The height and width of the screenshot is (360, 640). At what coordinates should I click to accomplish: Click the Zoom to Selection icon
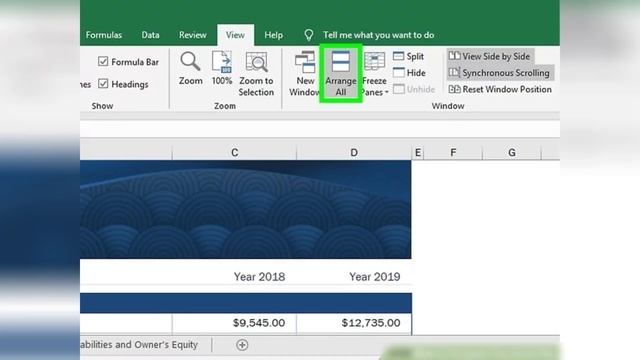pyautogui.click(x=256, y=62)
